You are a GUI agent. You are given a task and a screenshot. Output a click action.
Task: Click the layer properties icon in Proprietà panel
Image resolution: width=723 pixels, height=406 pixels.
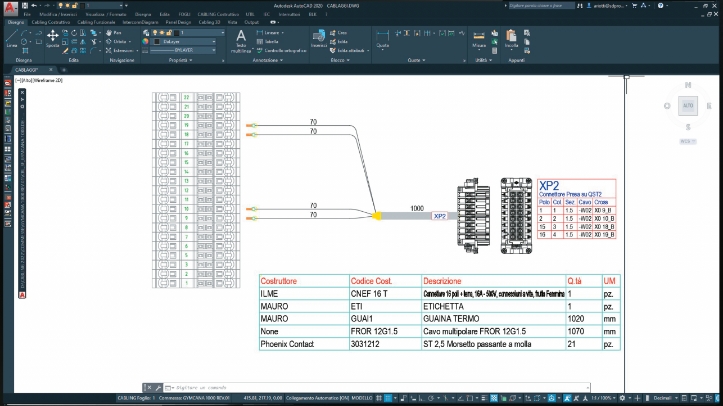pos(146,33)
